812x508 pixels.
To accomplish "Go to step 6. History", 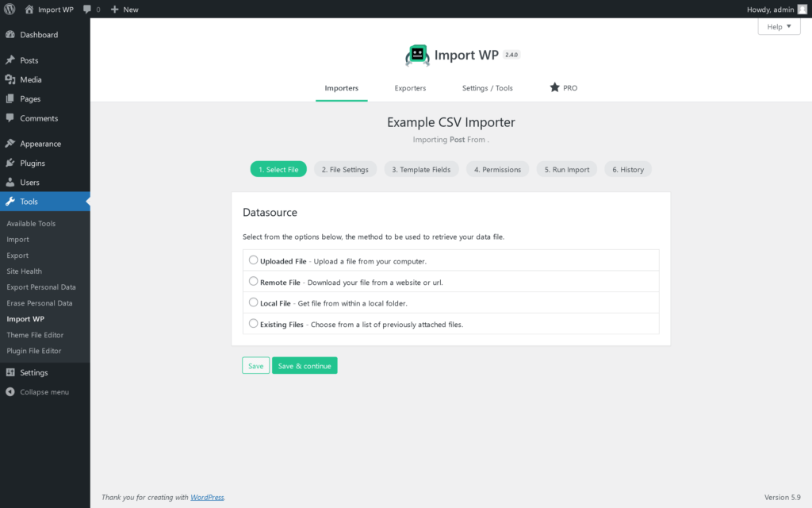I will (x=628, y=170).
